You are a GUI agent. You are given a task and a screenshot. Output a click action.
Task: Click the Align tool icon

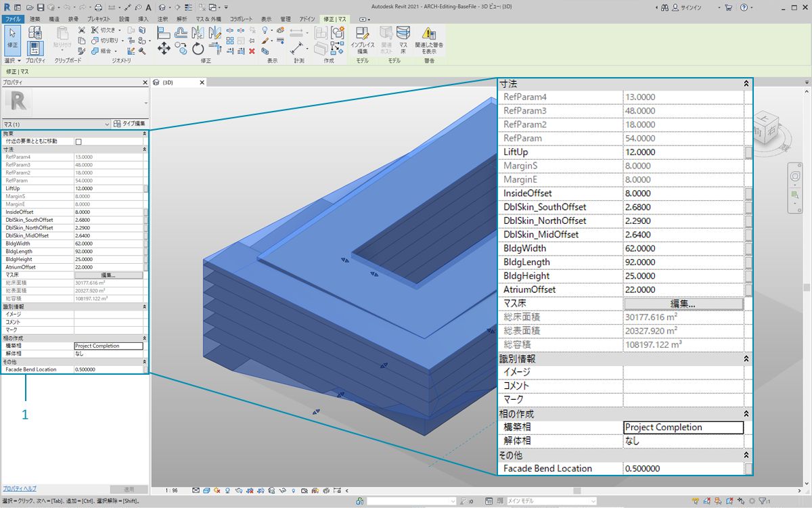click(x=164, y=32)
